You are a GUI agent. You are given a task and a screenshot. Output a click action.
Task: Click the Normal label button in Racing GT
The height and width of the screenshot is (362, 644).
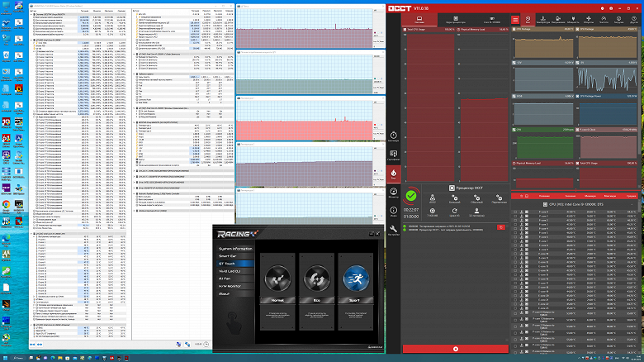pos(277,300)
